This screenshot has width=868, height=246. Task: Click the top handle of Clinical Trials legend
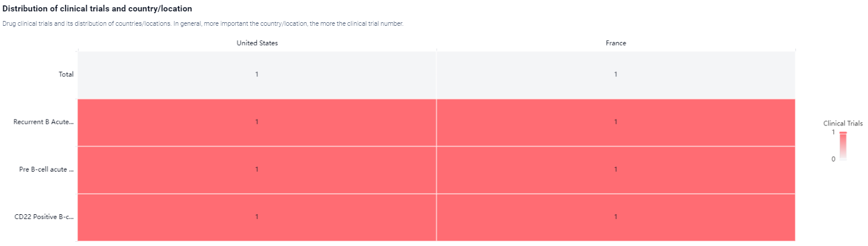[x=843, y=133]
